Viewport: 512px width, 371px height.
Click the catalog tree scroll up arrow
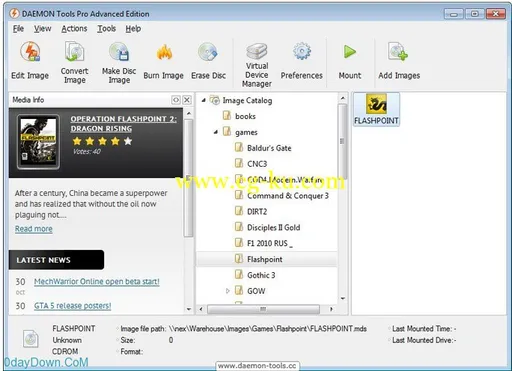[342, 98]
